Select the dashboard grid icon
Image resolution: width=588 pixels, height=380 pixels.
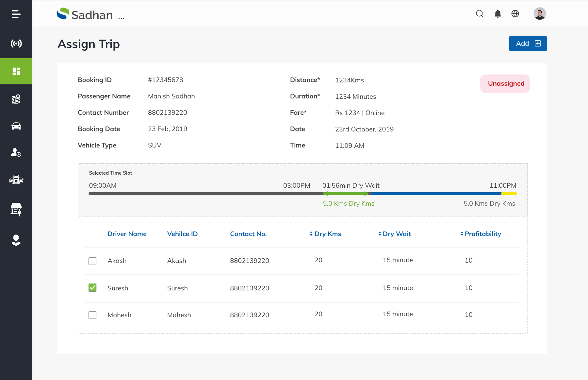16,71
